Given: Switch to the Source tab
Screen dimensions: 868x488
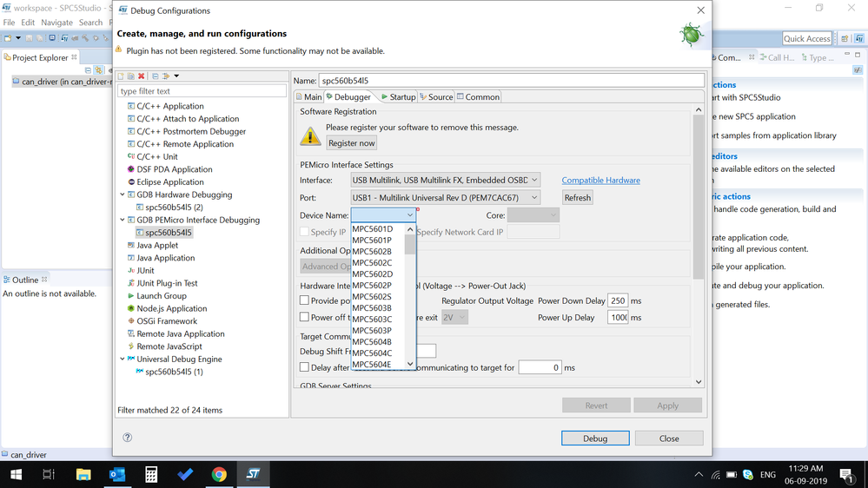Looking at the screenshot, I should coord(436,97).
